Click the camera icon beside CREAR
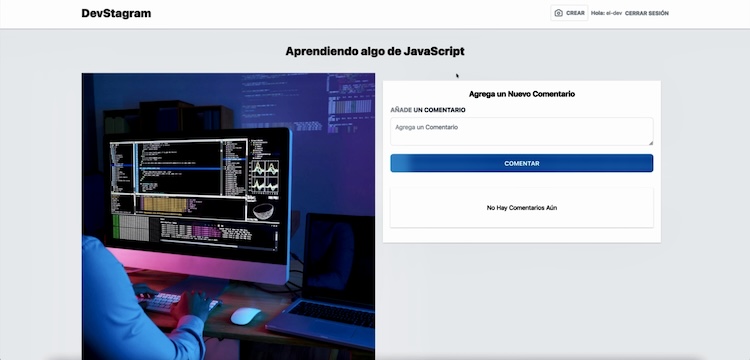 pos(558,13)
